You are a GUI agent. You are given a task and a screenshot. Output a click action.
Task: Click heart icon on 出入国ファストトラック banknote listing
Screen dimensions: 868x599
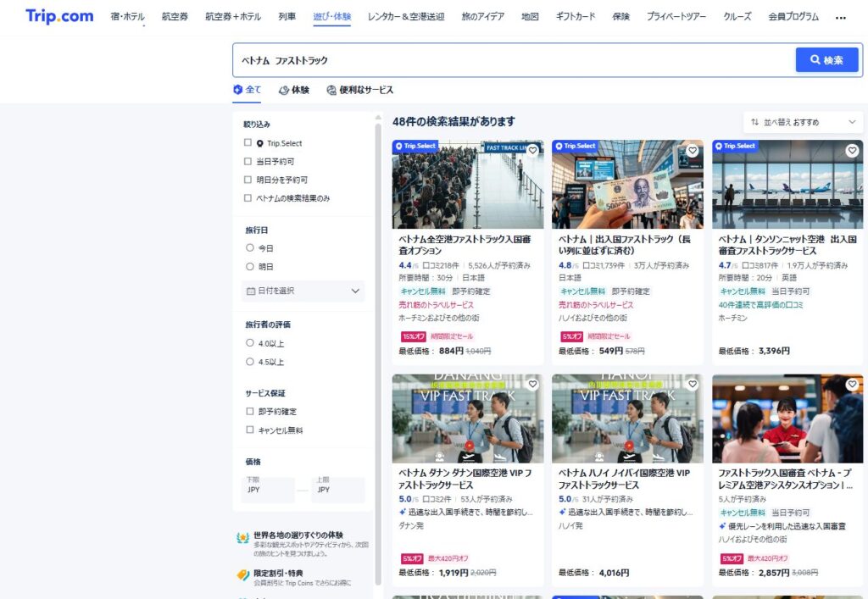pyautogui.click(x=692, y=151)
